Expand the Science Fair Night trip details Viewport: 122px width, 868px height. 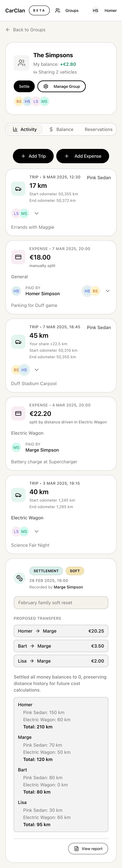click(37, 531)
